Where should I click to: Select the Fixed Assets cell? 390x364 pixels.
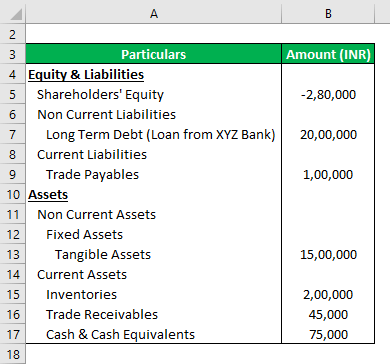tap(153, 234)
